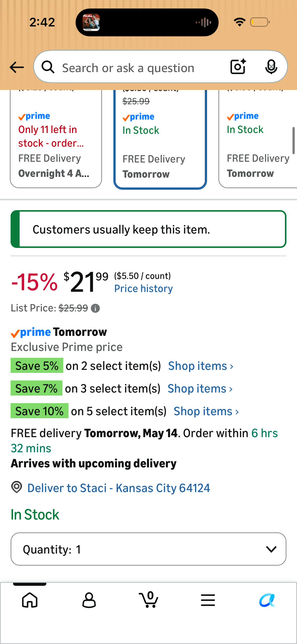The height and width of the screenshot is (644, 297).
Task: Tap the List Price info icon
Action: [x=95, y=308]
